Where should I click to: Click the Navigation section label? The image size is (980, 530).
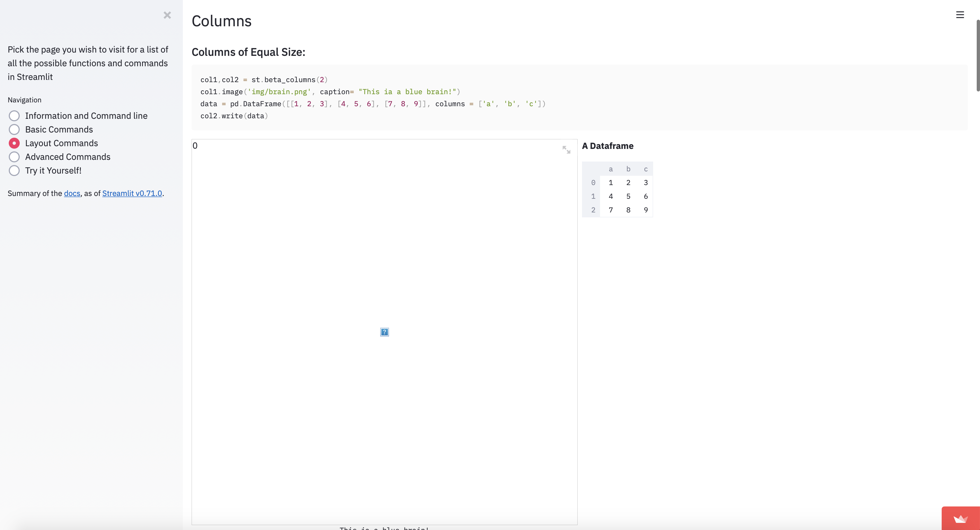point(24,100)
